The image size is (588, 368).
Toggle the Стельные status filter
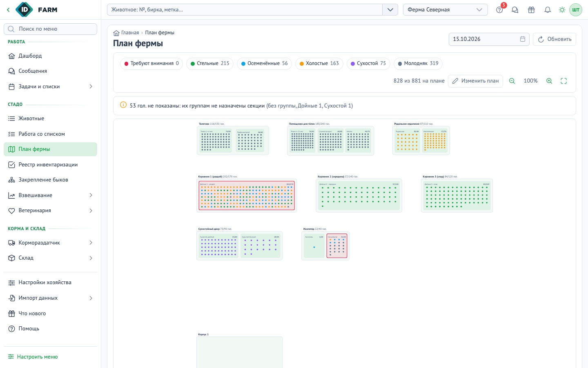(210, 63)
